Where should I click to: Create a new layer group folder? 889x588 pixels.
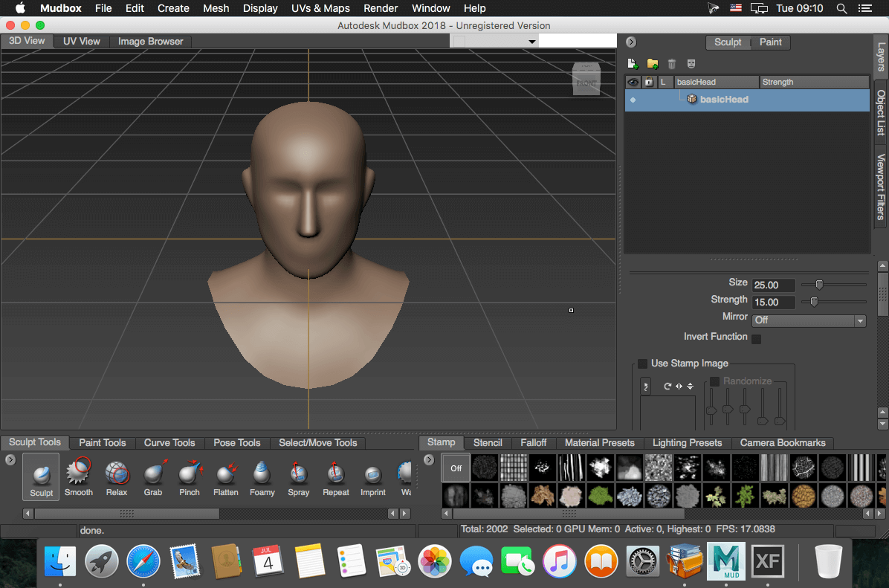tap(653, 63)
